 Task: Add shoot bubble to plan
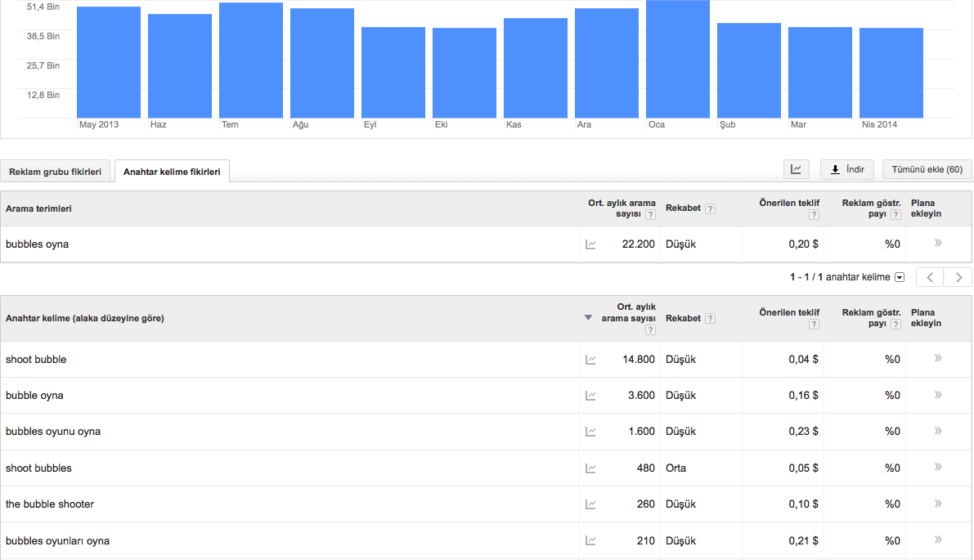point(937,359)
